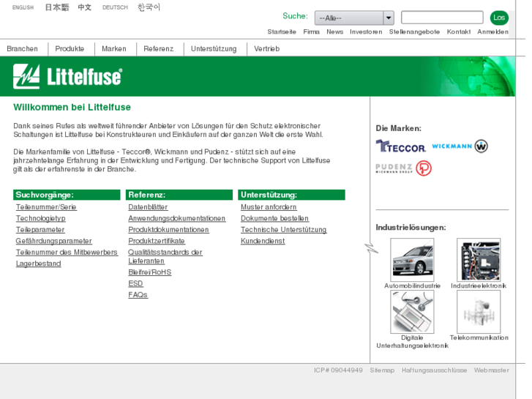
Task: Open Haftungsausschlüsse footer link
Action: [434, 370]
